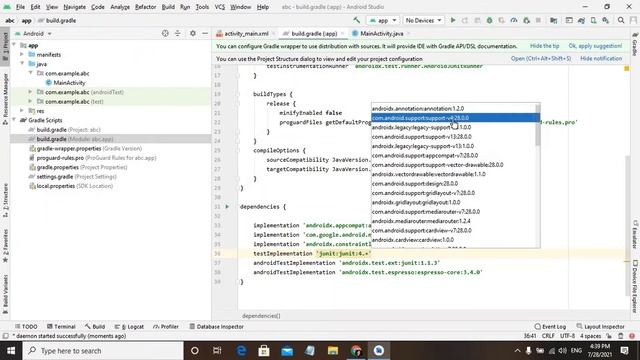Click the Windows Start button
Screen dimensions: 640x360
point(11,351)
